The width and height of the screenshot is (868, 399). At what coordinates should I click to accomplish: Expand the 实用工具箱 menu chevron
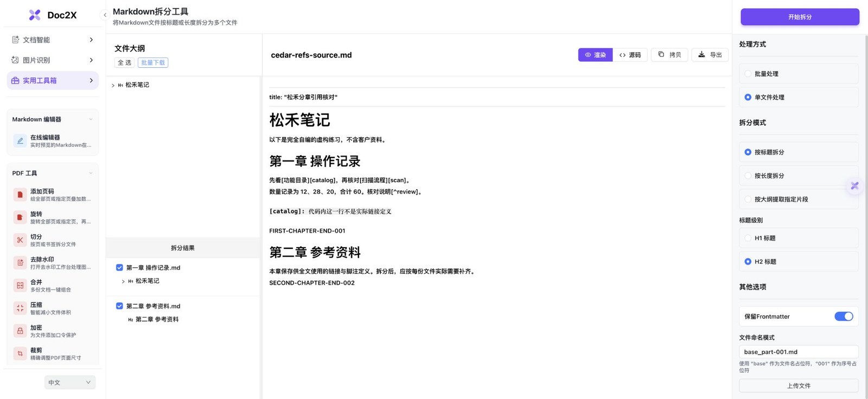point(91,81)
